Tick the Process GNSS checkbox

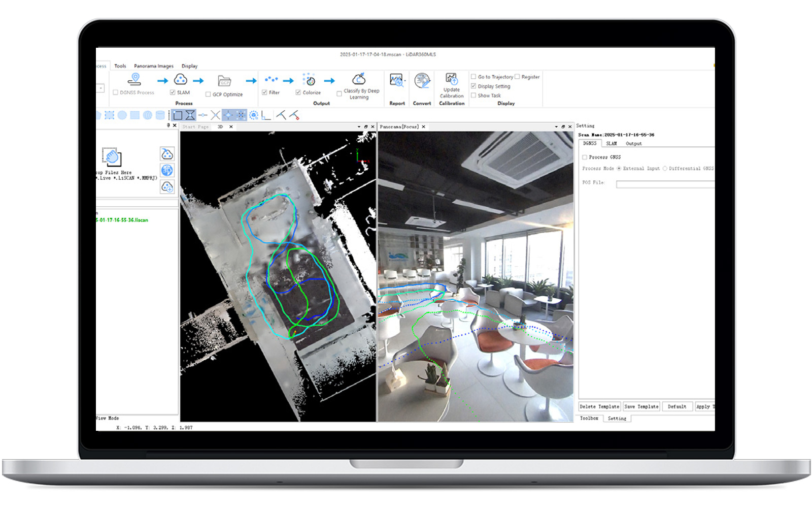click(x=585, y=157)
